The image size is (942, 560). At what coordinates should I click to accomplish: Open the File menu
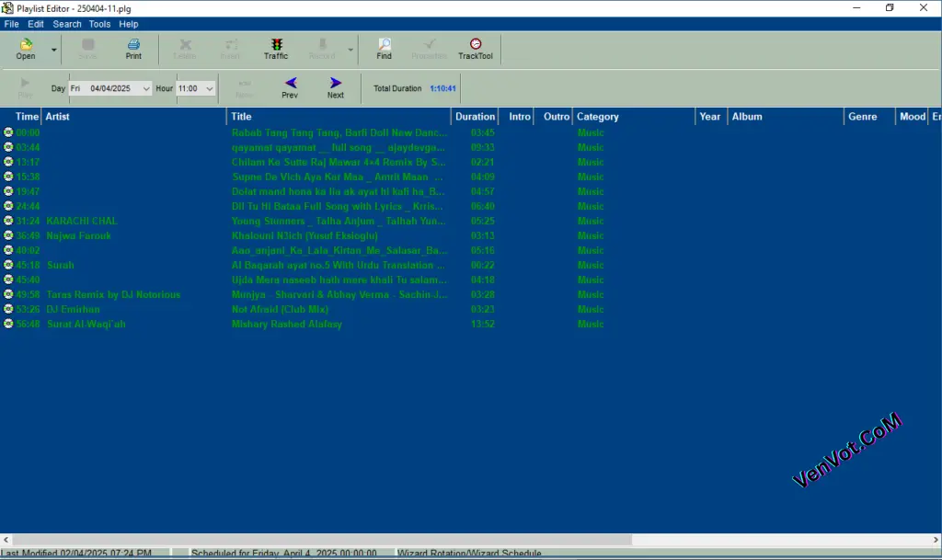11,24
